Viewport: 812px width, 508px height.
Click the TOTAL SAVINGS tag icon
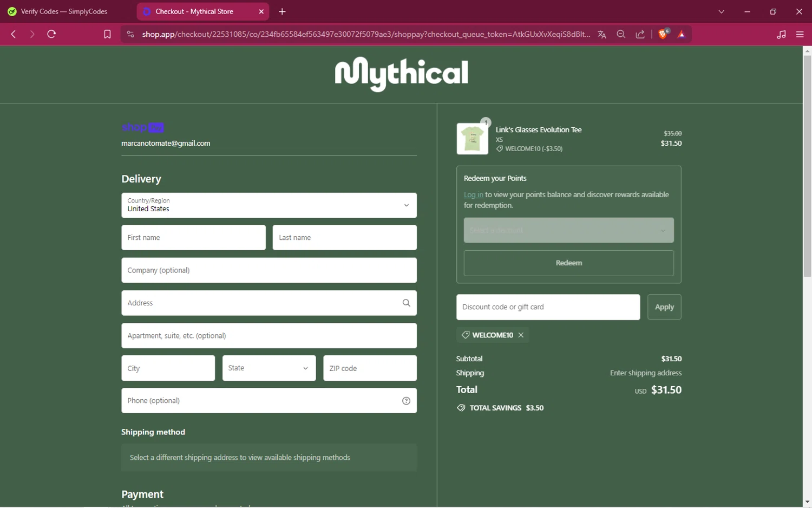point(461,408)
